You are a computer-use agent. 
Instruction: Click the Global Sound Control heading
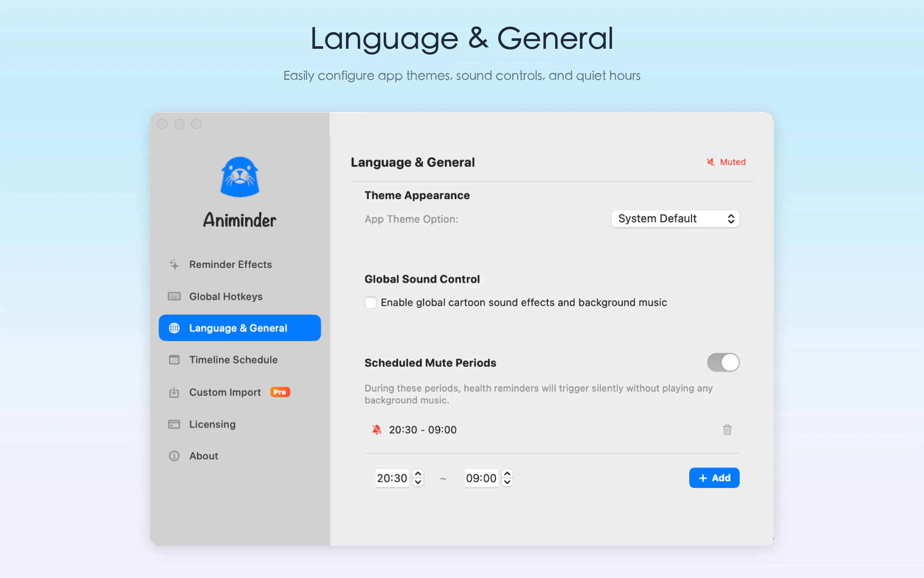point(422,279)
